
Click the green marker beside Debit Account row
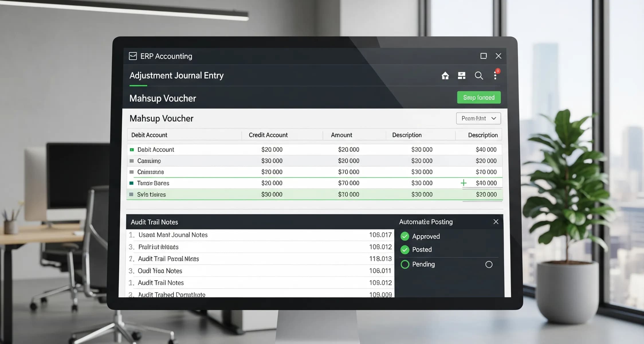click(132, 150)
